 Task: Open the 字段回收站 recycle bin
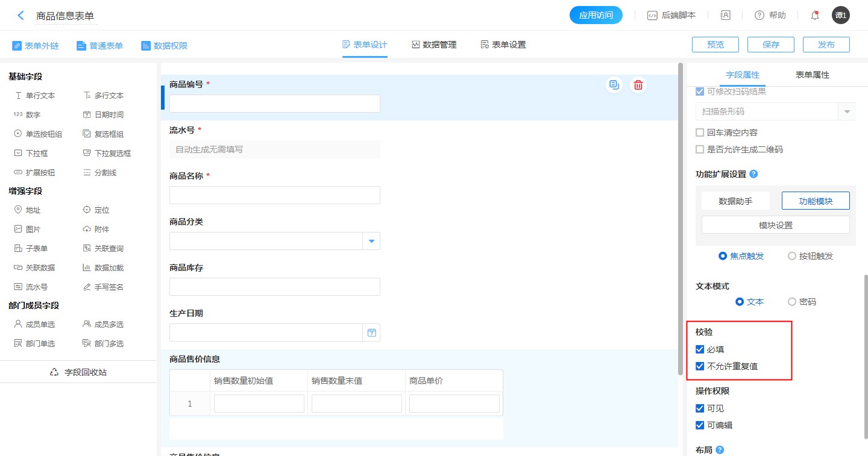(x=78, y=372)
